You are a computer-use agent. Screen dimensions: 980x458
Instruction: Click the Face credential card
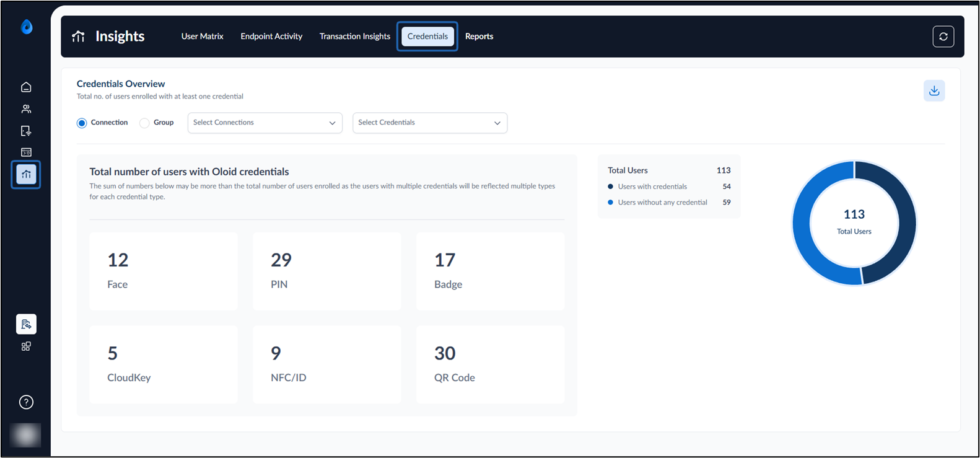164,271
